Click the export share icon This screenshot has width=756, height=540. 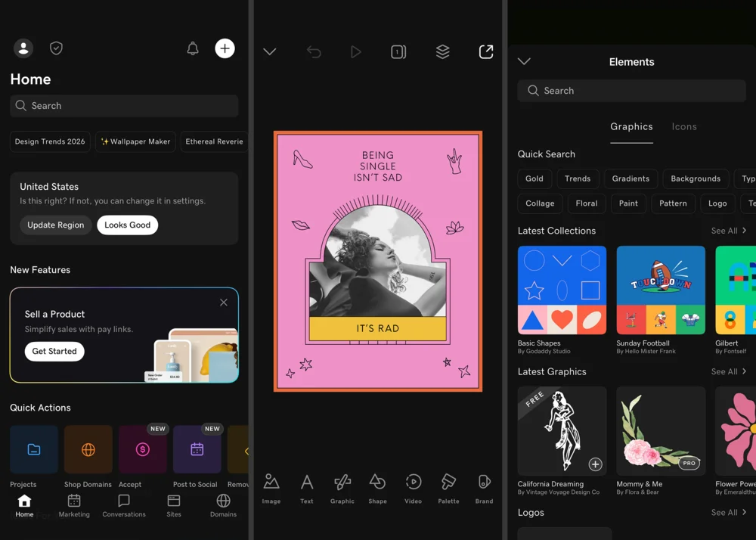486,51
